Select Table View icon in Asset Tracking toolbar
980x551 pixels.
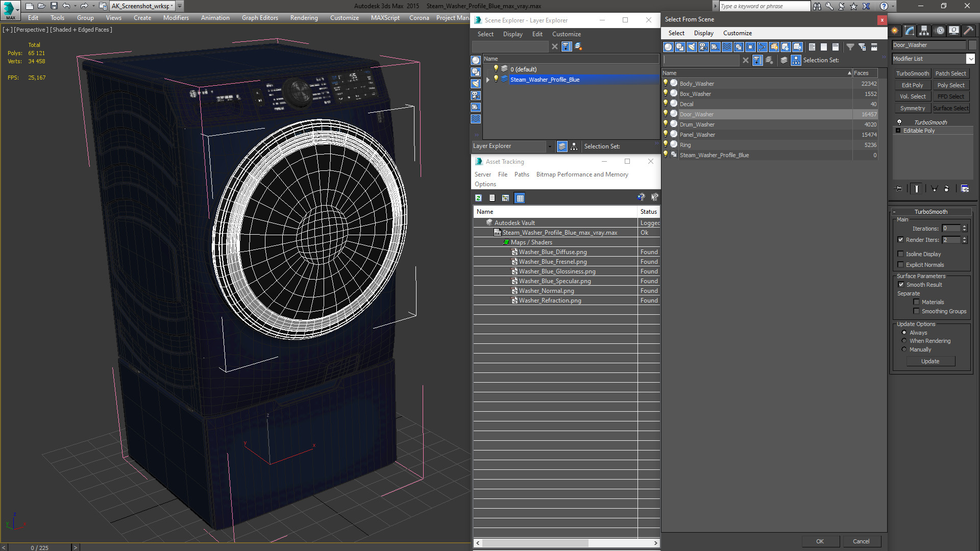tap(520, 198)
